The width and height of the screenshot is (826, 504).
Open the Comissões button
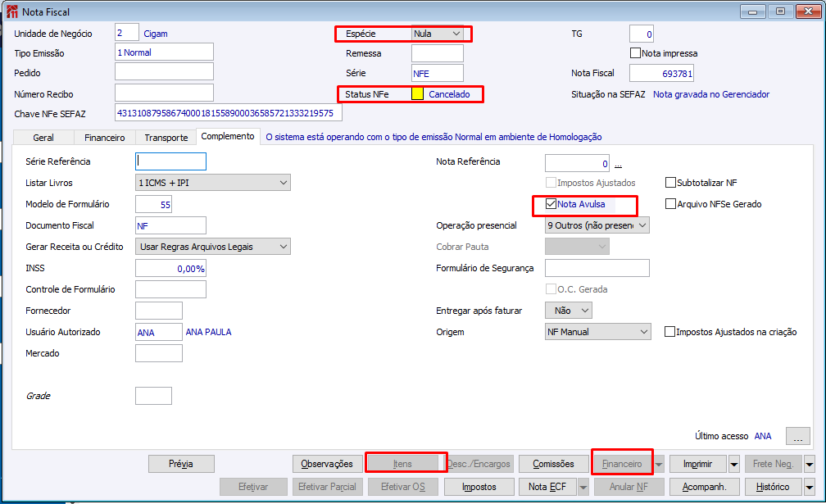pyautogui.click(x=554, y=464)
